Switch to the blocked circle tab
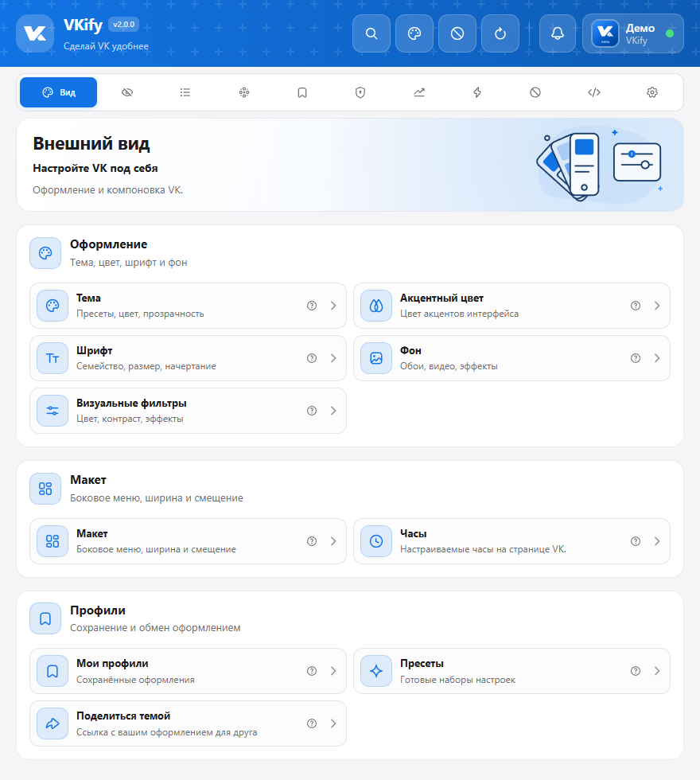 (x=535, y=92)
